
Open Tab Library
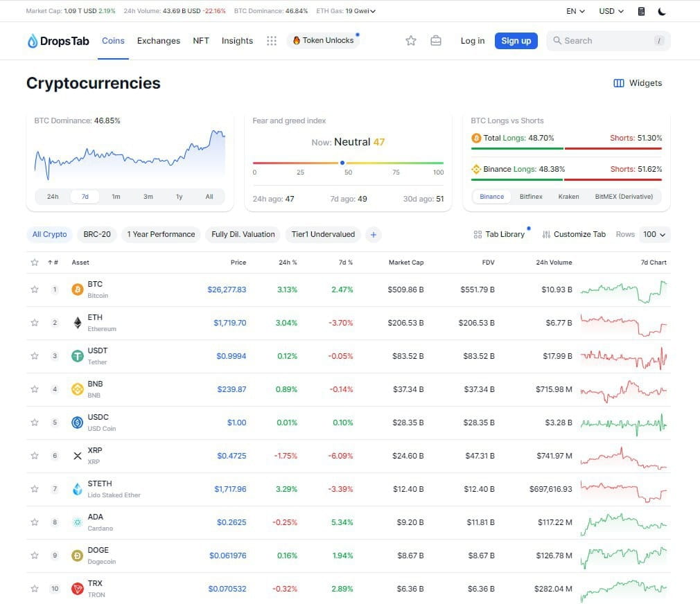pos(499,235)
